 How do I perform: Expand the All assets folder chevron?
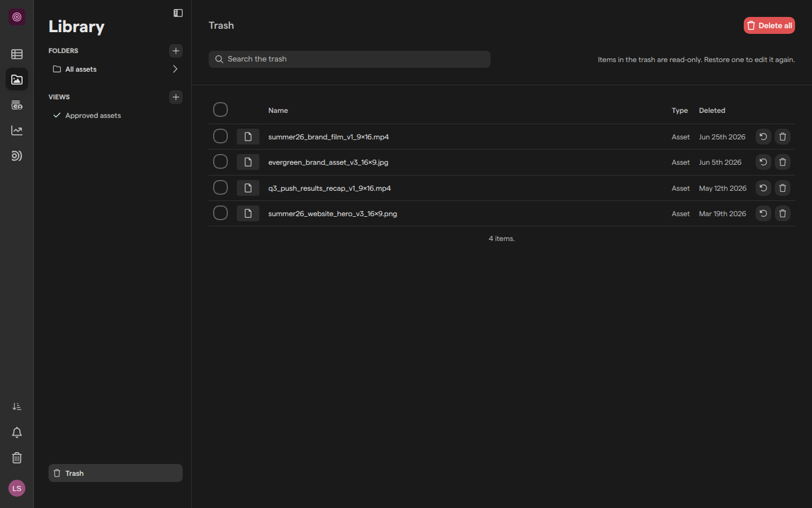(x=175, y=69)
